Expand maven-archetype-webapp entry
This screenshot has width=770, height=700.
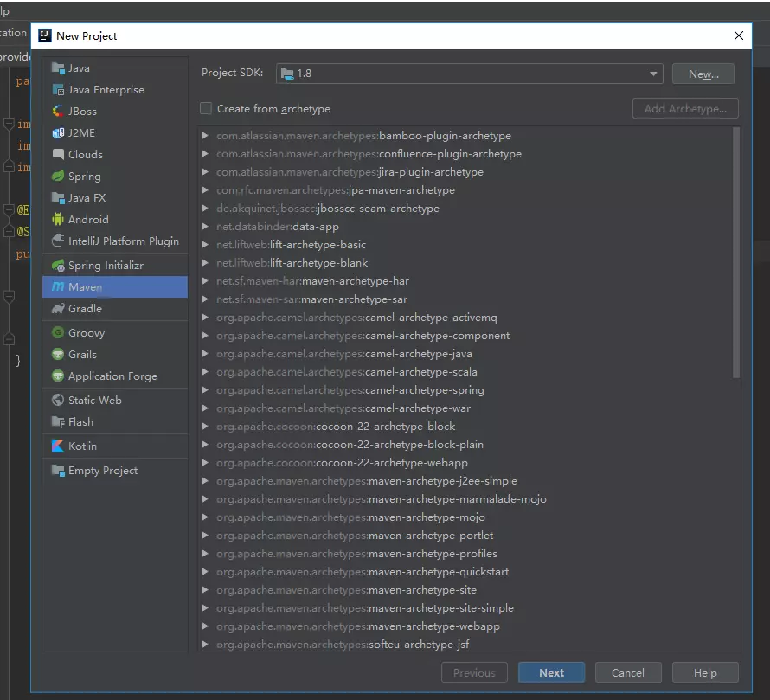205,626
